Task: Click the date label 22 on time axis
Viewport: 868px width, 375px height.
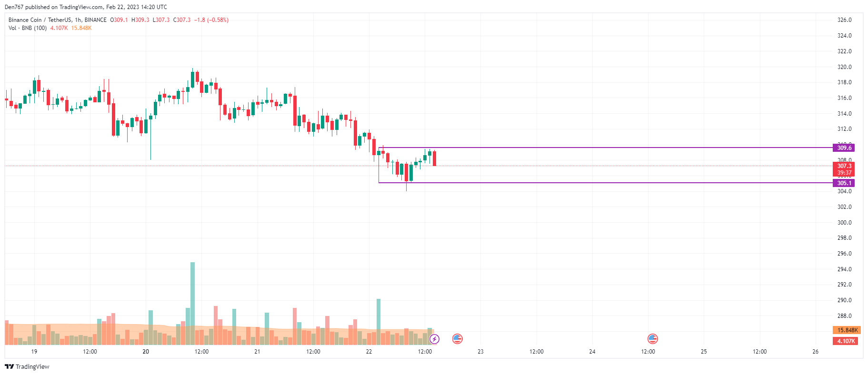Action: (369, 352)
